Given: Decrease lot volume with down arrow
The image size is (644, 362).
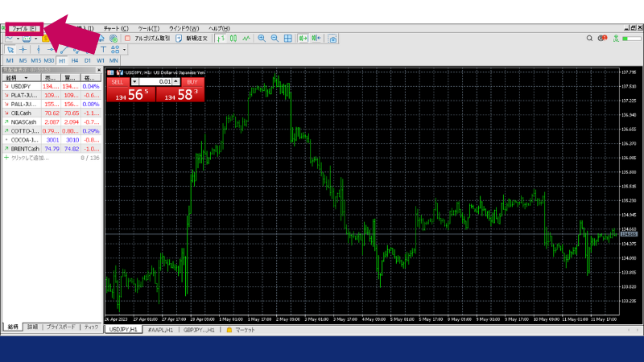Looking at the screenshot, I should [x=135, y=81].
